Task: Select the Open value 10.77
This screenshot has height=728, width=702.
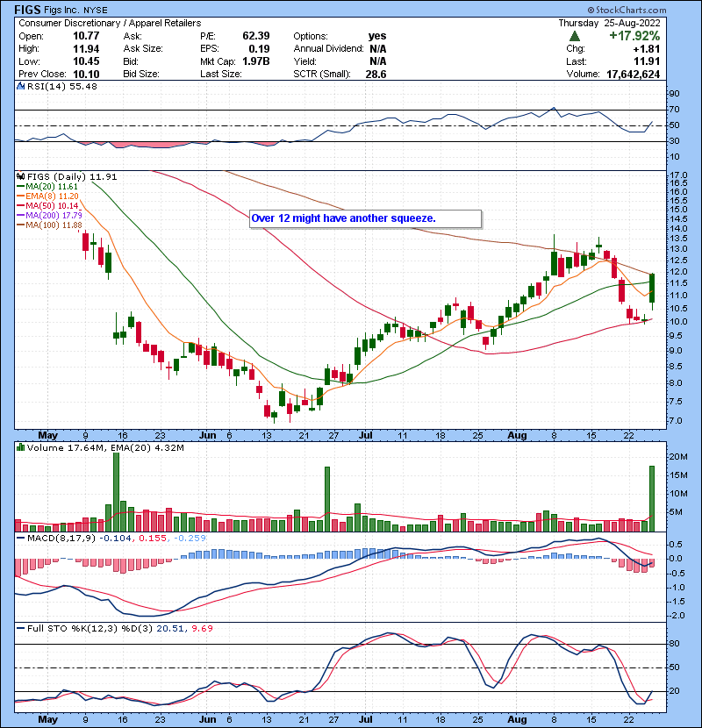Action: 86,36
